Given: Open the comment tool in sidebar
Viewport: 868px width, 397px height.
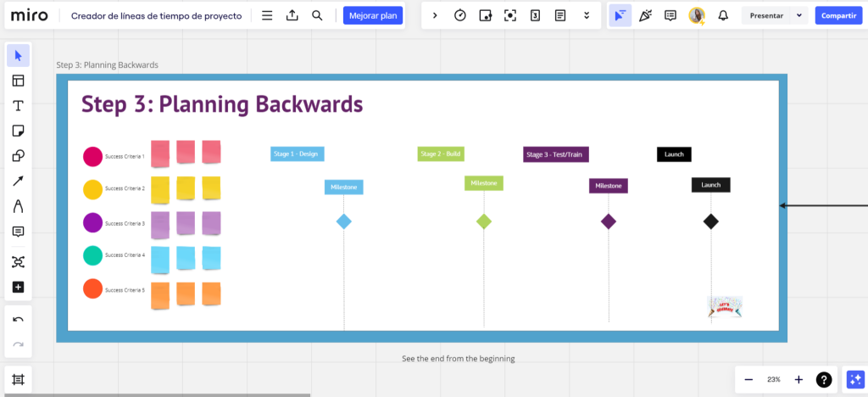Looking at the screenshot, I should [x=18, y=232].
